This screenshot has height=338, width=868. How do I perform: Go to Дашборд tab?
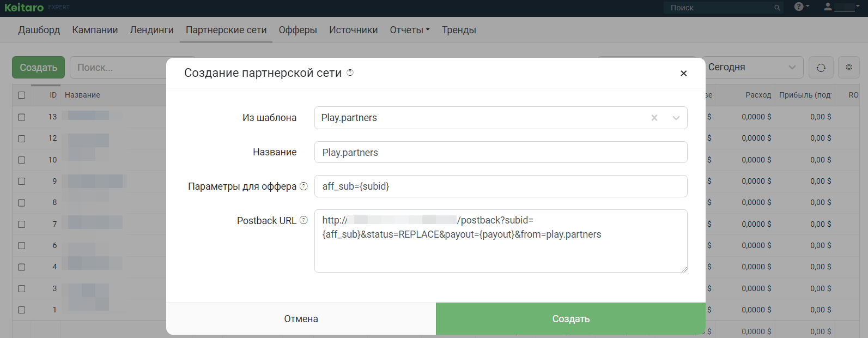pos(39,30)
